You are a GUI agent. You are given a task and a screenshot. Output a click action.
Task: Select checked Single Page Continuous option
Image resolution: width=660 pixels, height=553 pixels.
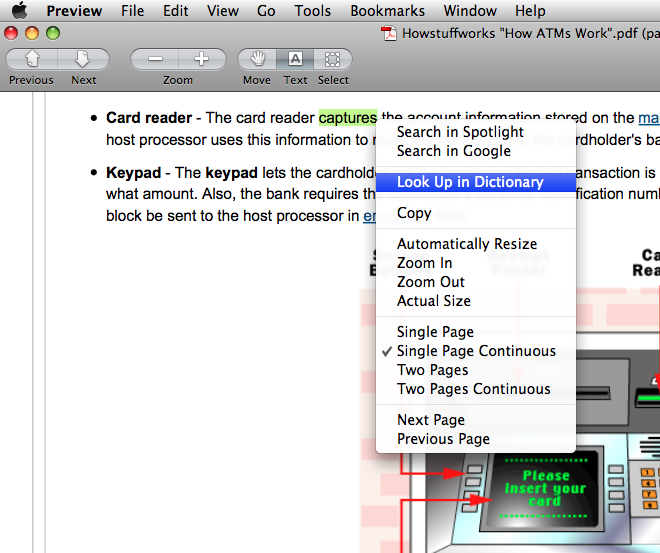[476, 351]
